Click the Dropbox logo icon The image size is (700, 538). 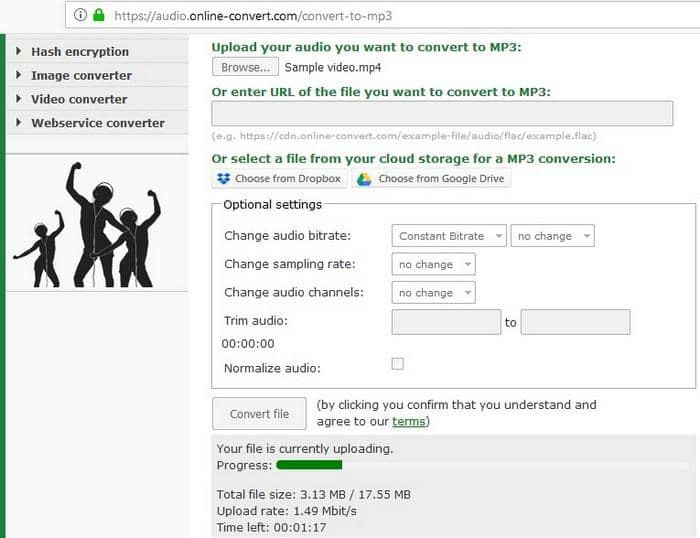click(223, 179)
